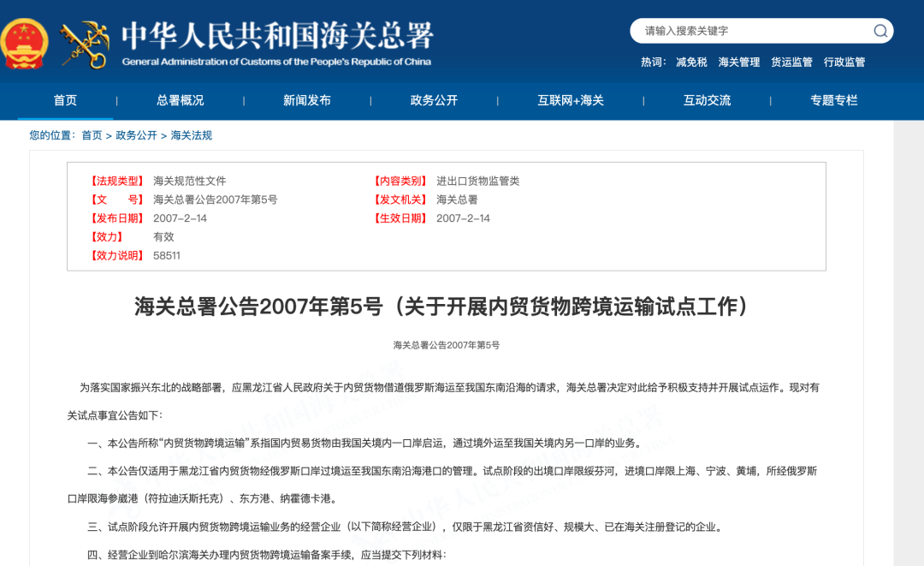Navigate to 互动交流 section

(x=708, y=100)
